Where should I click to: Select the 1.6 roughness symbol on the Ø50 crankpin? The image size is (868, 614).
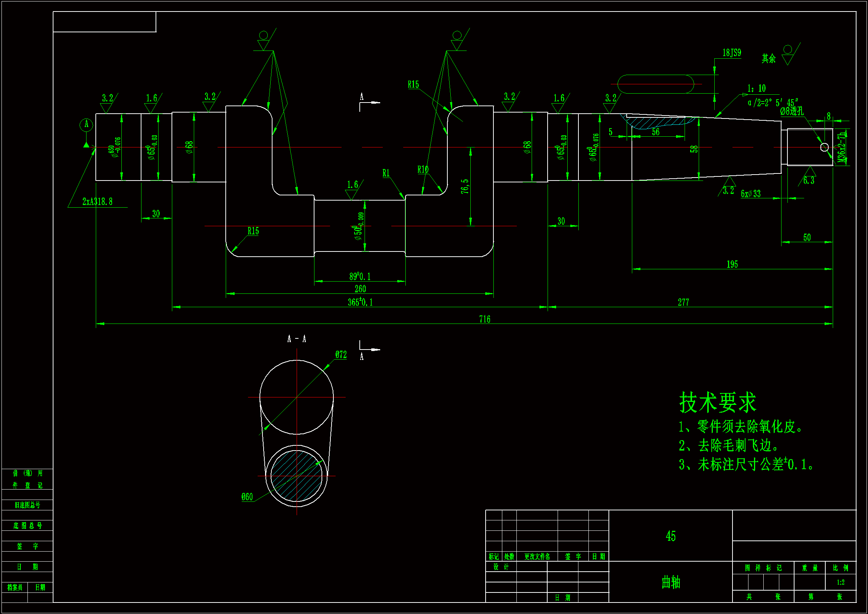point(352,187)
